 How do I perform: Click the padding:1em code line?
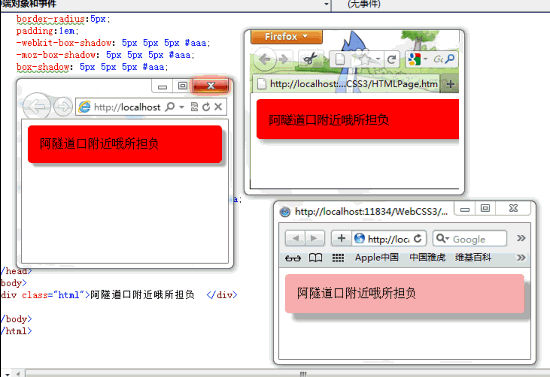click(48, 31)
